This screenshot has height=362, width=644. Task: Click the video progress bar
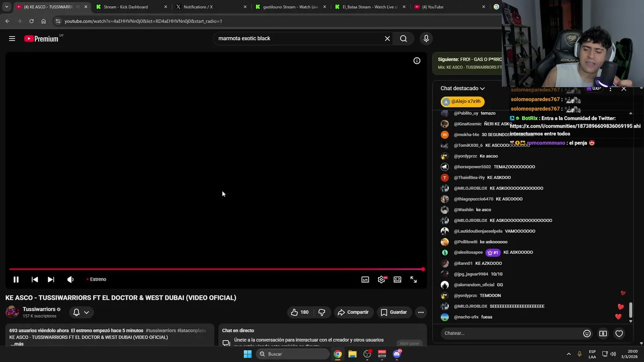[216, 269]
